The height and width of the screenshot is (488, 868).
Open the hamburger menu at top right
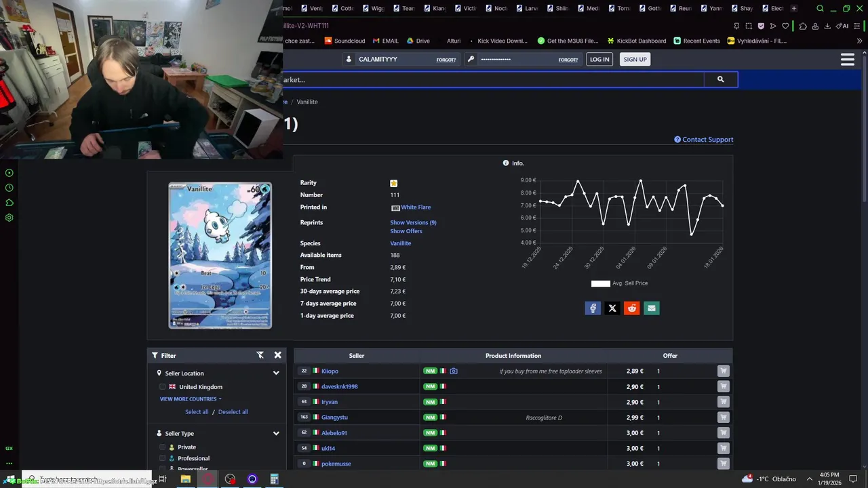[847, 59]
